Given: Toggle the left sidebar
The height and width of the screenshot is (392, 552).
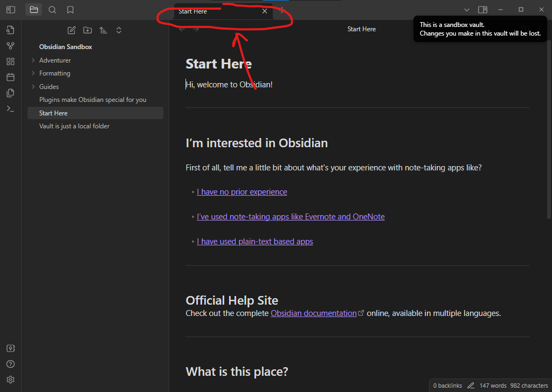Looking at the screenshot, I should point(10,10).
